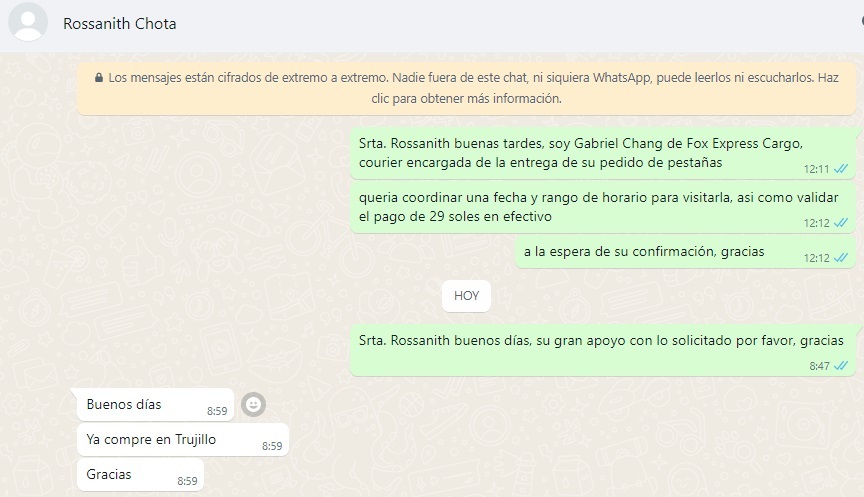Click the HOY date separator chip
This screenshot has width=864, height=497.
(x=466, y=296)
